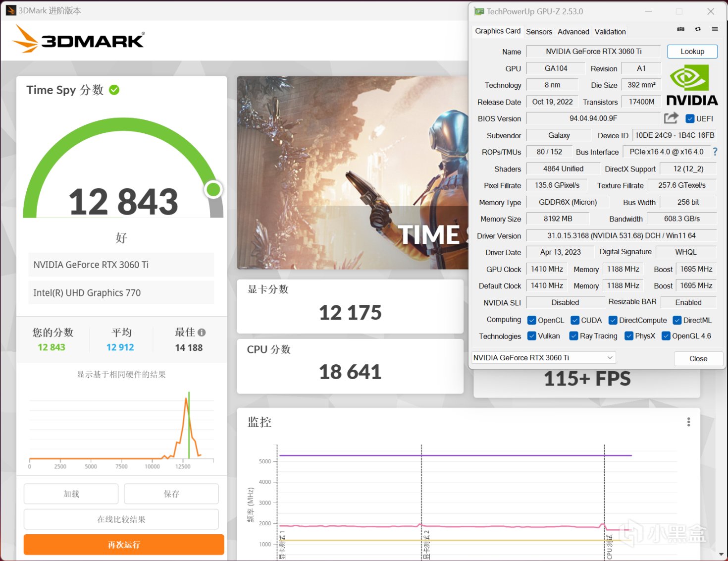Toggle the DirectML checkbox

(x=677, y=320)
